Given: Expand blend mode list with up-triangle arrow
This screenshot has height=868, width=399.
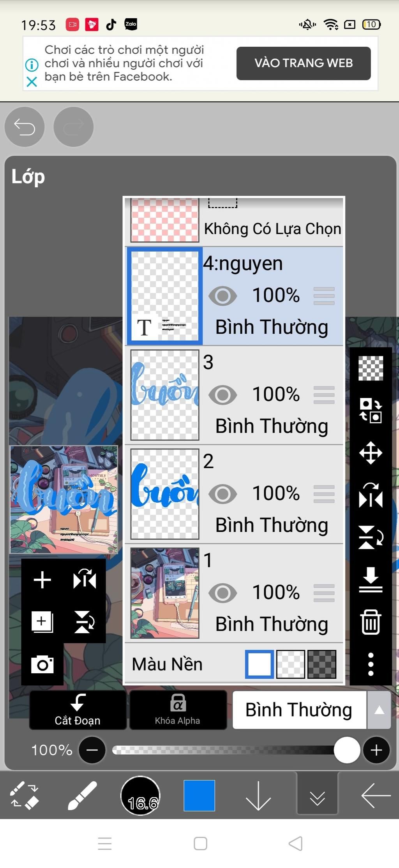Looking at the screenshot, I should pyautogui.click(x=379, y=710).
